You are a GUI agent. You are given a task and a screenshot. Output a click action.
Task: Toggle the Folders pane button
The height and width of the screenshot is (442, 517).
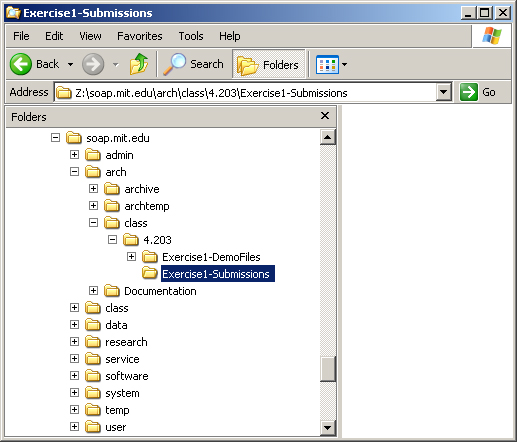269,64
